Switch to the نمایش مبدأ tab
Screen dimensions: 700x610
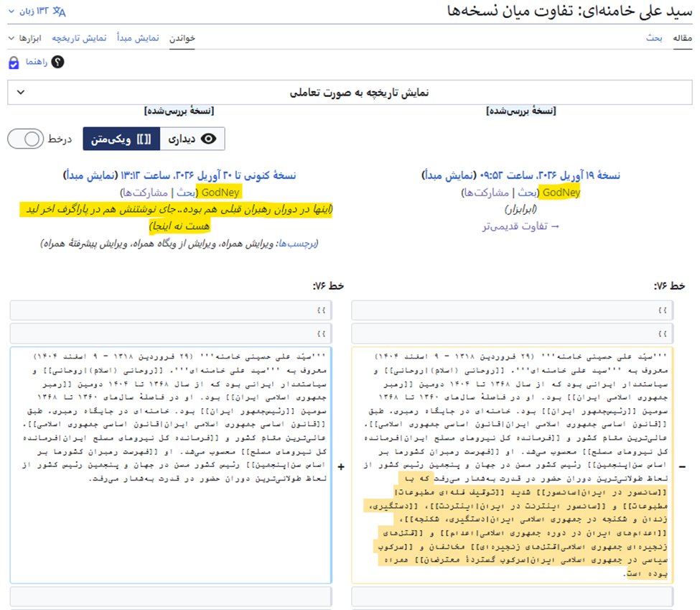[138, 38]
